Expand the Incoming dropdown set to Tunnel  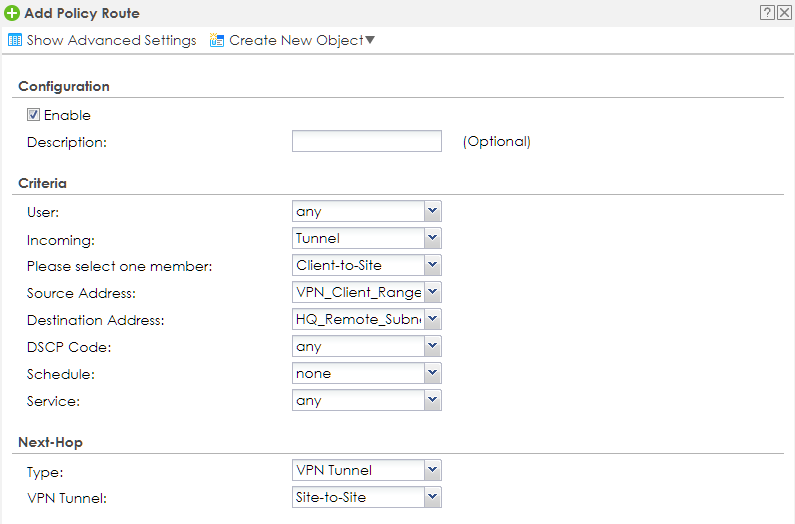tap(432, 239)
